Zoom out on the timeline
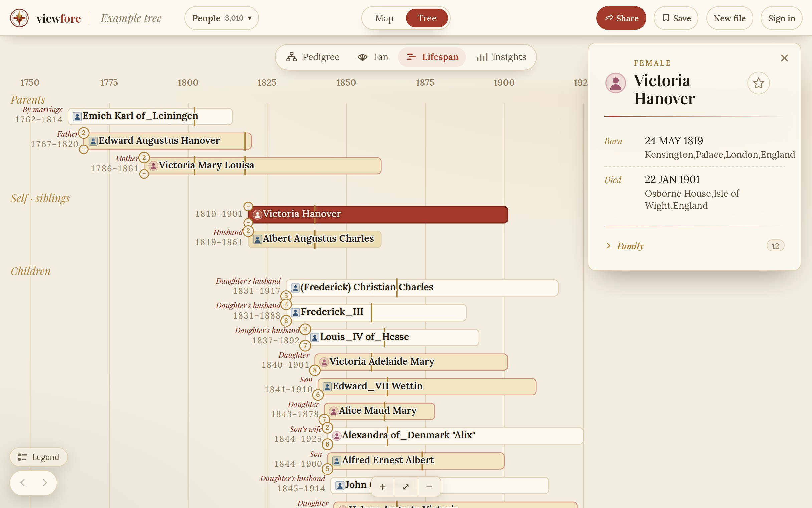Screen dimensions: 812x508 tap(429, 487)
